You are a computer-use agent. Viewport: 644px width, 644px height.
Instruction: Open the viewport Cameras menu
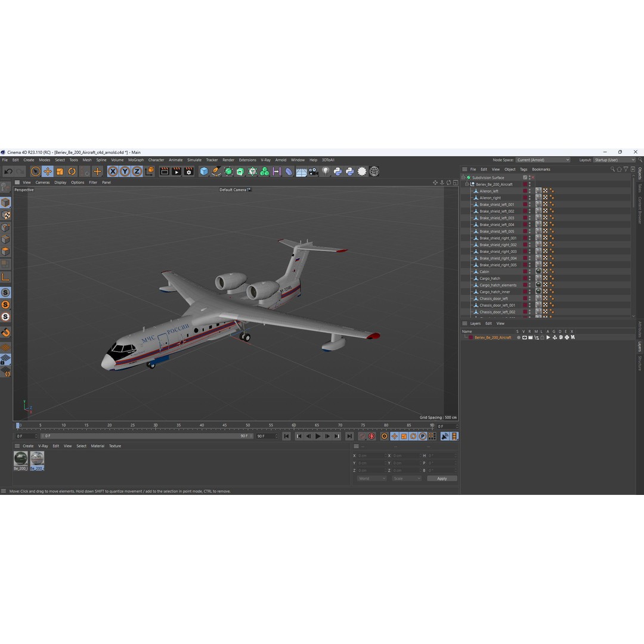(x=42, y=182)
